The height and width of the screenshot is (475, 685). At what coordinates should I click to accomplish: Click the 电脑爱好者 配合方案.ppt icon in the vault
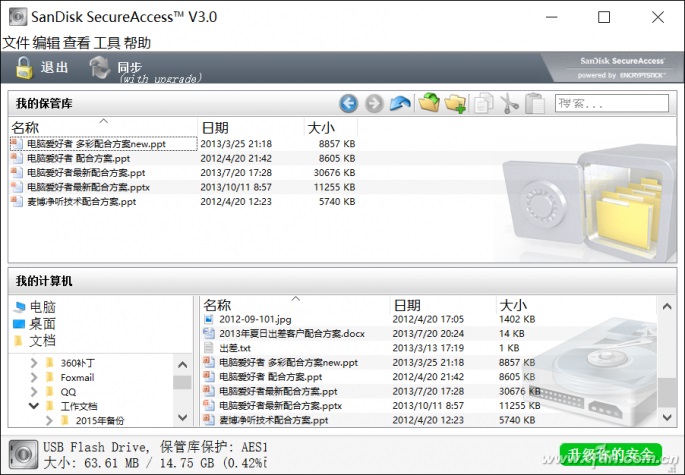[17, 158]
